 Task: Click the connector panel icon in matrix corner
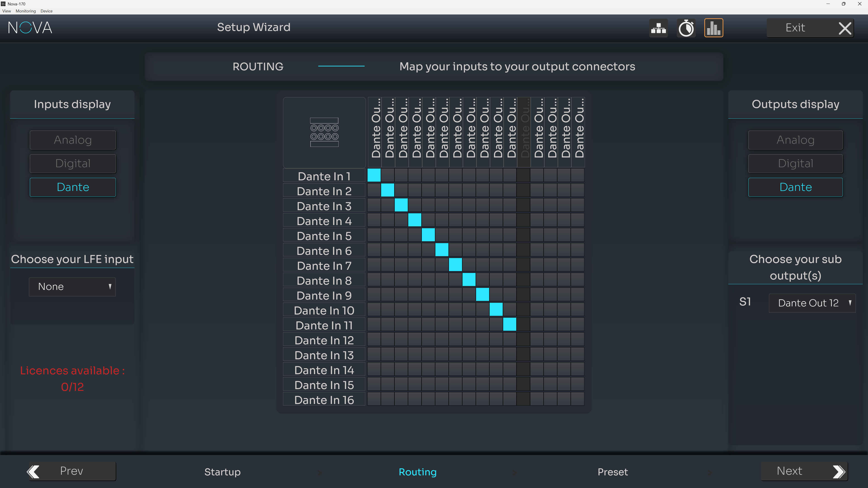(x=324, y=132)
